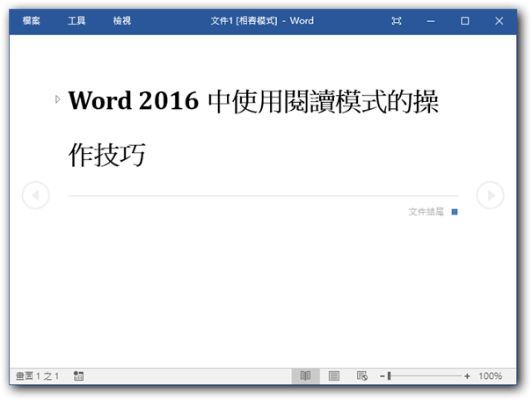Open the 工具 menu
Screen dimensions: 532x400
pyautogui.click(x=77, y=21)
